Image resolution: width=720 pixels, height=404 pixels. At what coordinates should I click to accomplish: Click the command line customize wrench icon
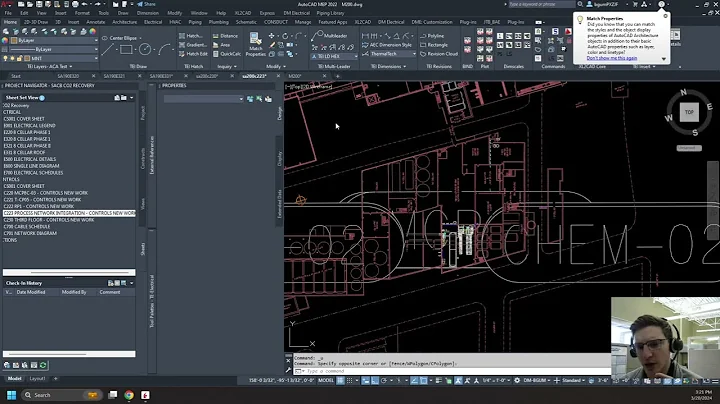pos(288,370)
